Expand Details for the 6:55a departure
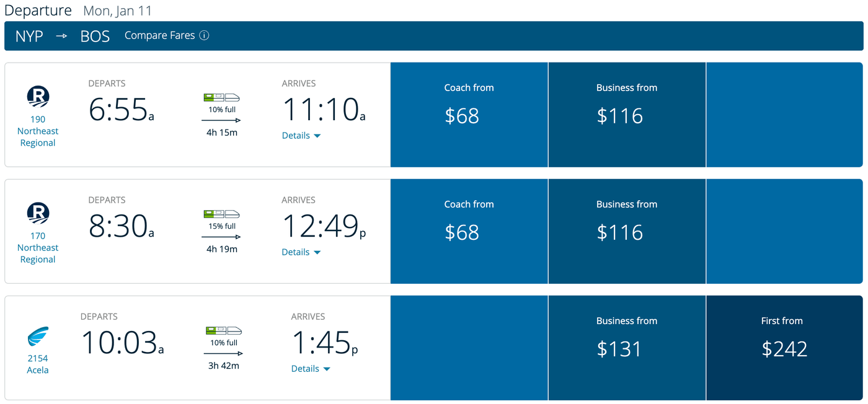Viewport: 868px width, 404px height. coord(301,135)
